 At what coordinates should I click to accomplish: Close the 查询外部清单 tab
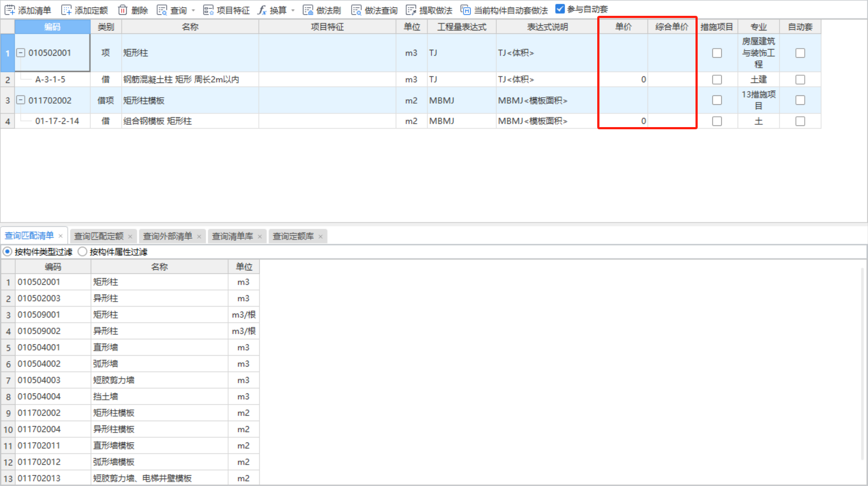pyautogui.click(x=199, y=236)
